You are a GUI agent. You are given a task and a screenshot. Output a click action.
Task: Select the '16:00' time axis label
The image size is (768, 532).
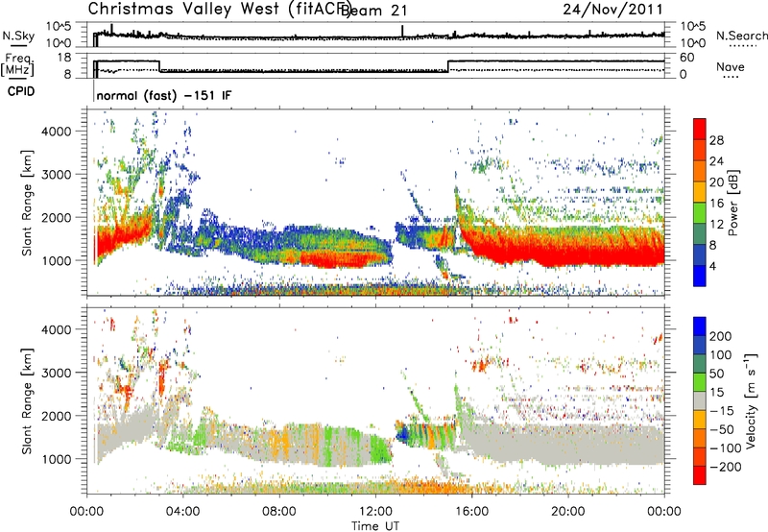pyautogui.click(x=471, y=512)
